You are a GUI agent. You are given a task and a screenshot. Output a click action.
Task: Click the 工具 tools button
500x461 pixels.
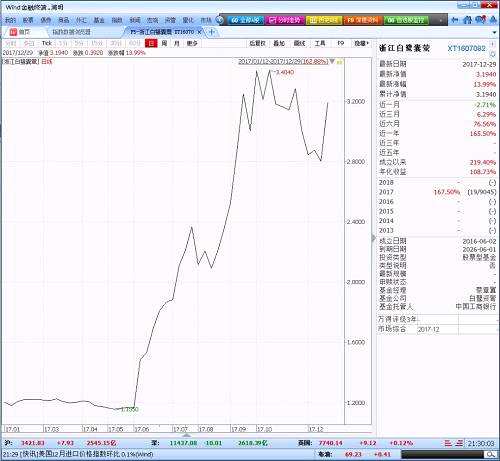[x=320, y=43]
